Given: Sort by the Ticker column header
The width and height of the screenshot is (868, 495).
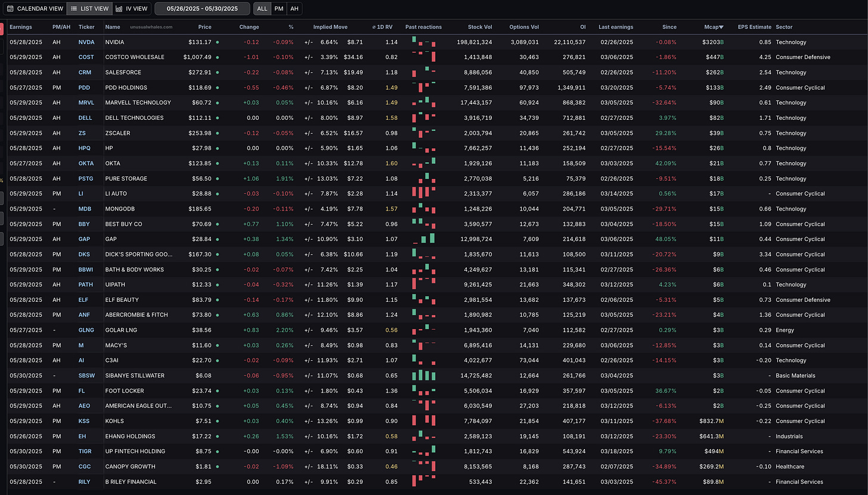Looking at the screenshot, I should coord(86,27).
